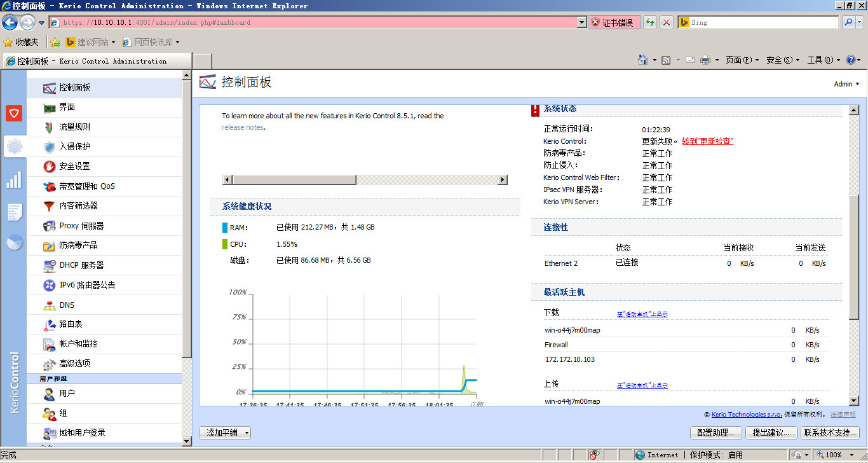Click DHCP 服务器 icon
Screen dimensions: 868x463
click(x=50, y=265)
